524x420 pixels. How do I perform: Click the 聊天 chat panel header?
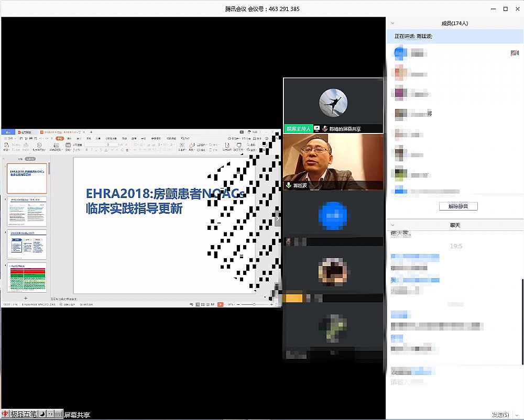coord(455,225)
